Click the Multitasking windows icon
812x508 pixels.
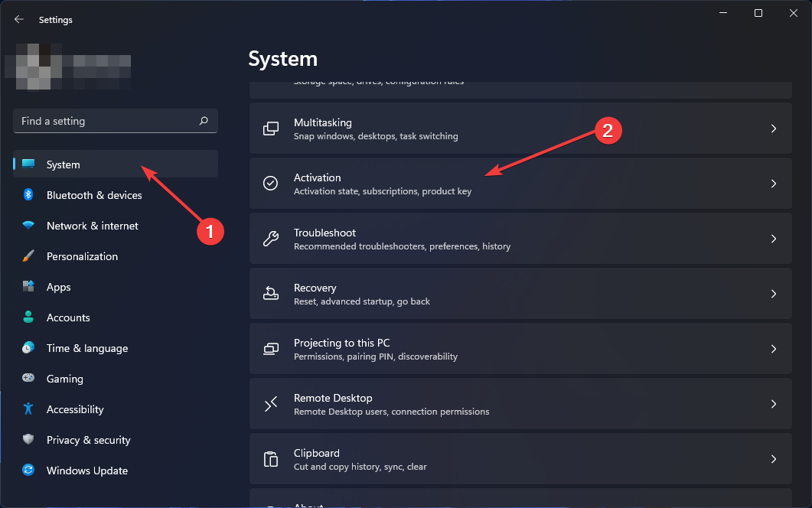pos(271,129)
